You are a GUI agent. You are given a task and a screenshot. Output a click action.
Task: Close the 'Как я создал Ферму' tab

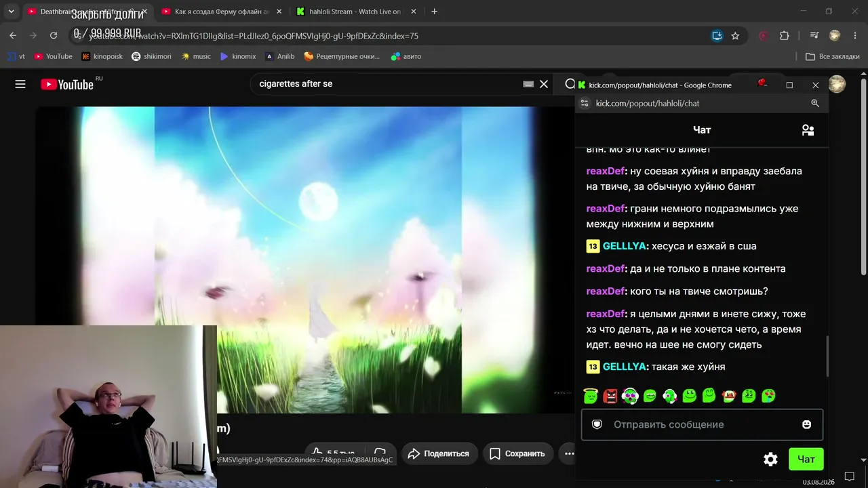[x=279, y=12]
